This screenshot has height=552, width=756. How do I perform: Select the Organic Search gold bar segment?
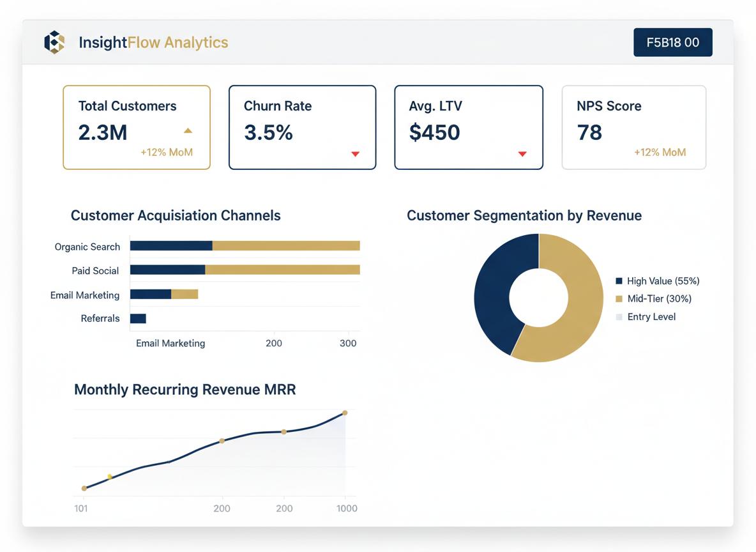[x=287, y=245]
